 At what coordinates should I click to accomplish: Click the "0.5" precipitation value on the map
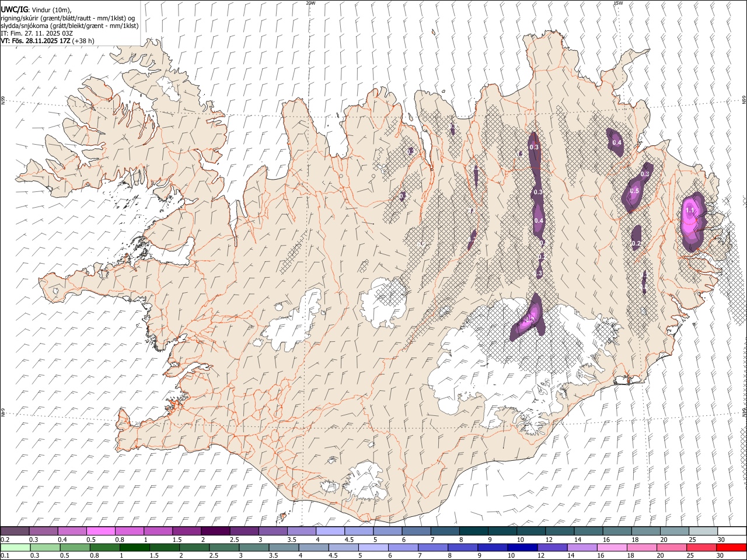(x=635, y=191)
